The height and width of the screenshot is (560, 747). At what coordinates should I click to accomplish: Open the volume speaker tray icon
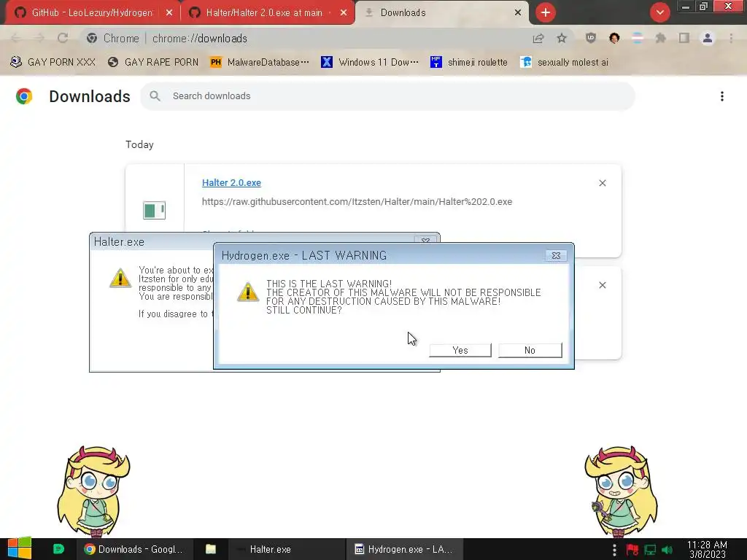(x=667, y=550)
